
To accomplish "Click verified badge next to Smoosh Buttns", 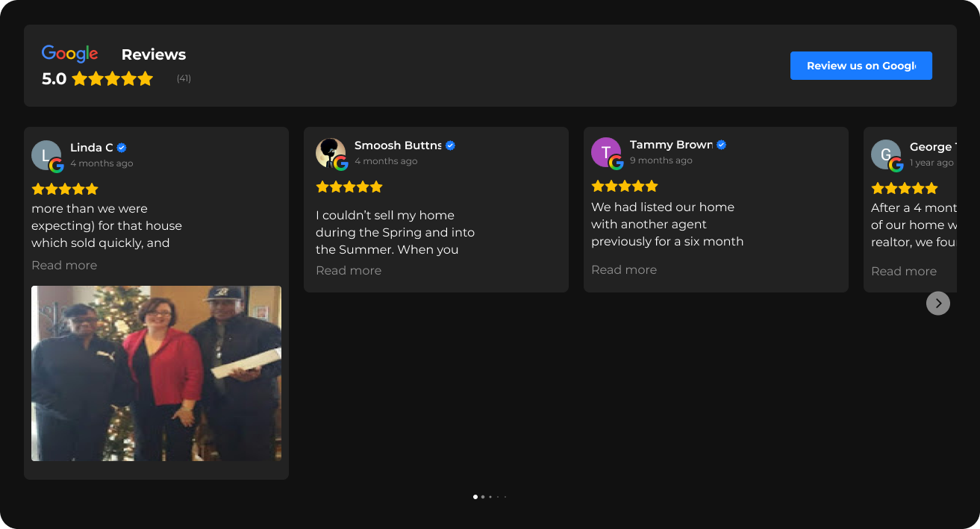I will (x=450, y=145).
